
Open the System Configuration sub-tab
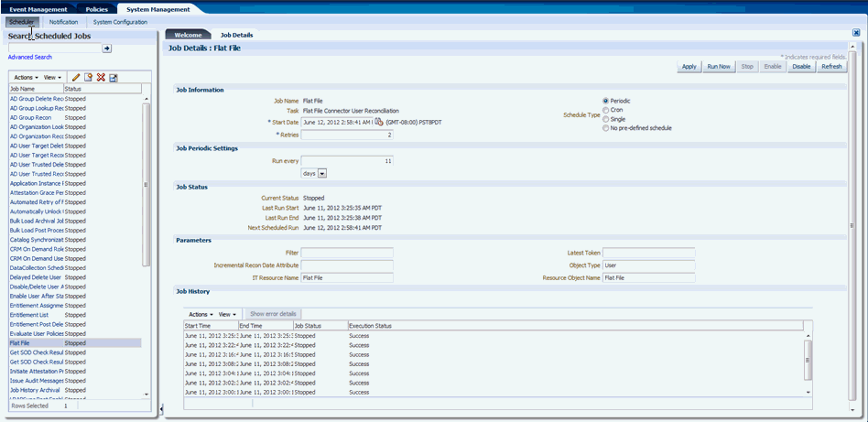[x=120, y=22]
